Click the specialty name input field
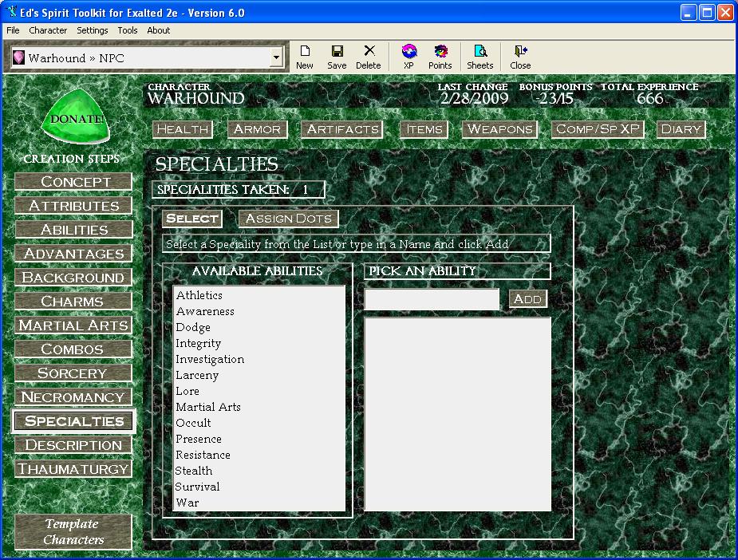Image resolution: width=738 pixels, height=560 pixels. point(432,299)
